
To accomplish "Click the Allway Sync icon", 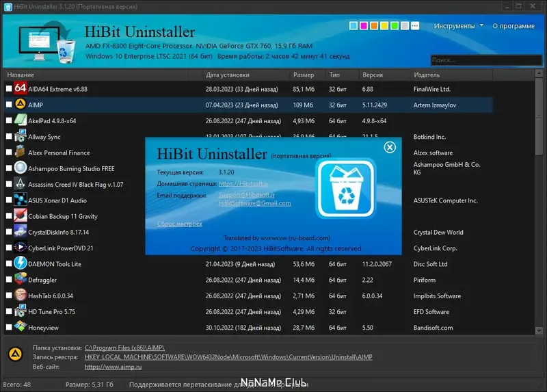I will pyautogui.click(x=21, y=136).
